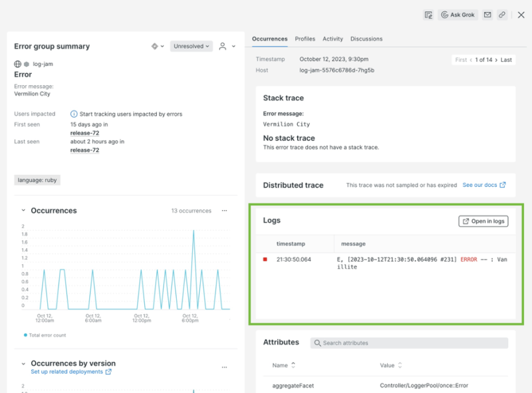Expand the priority selector chevron
The height and width of the screenshot is (393, 532).
point(163,47)
